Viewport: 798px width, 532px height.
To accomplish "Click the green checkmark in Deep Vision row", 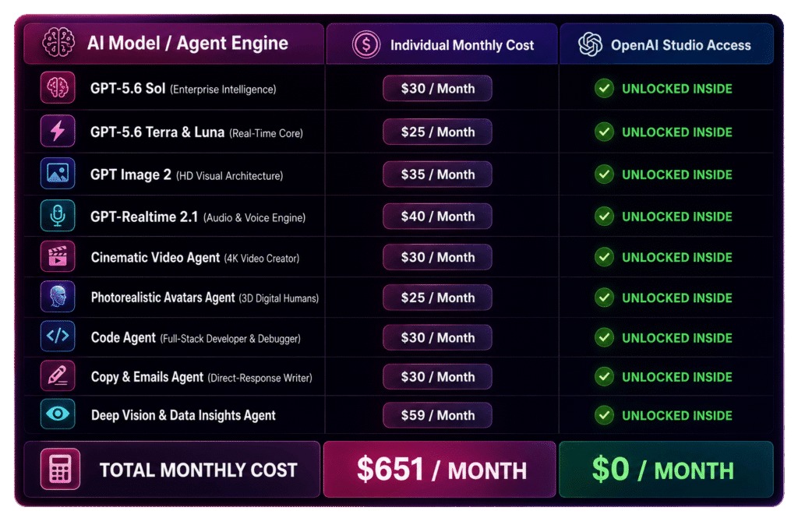I will click(604, 415).
